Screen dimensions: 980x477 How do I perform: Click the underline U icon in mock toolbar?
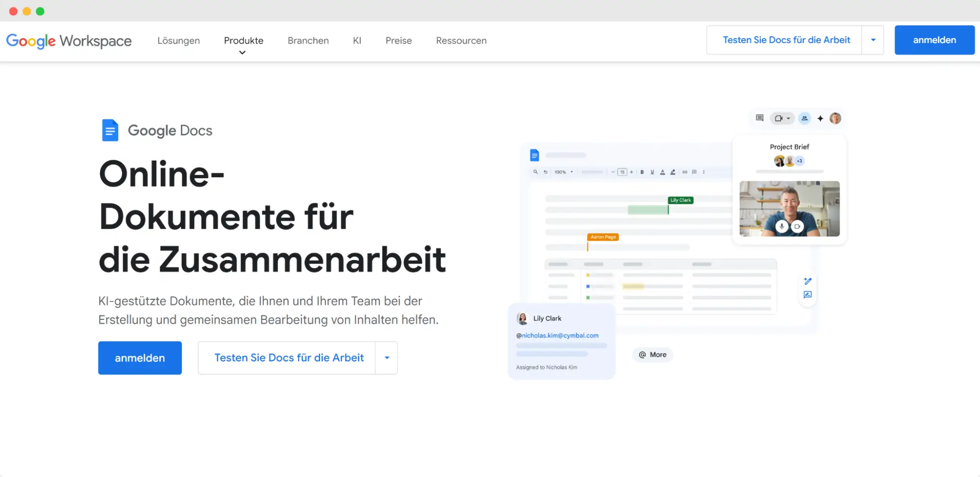pos(652,172)
